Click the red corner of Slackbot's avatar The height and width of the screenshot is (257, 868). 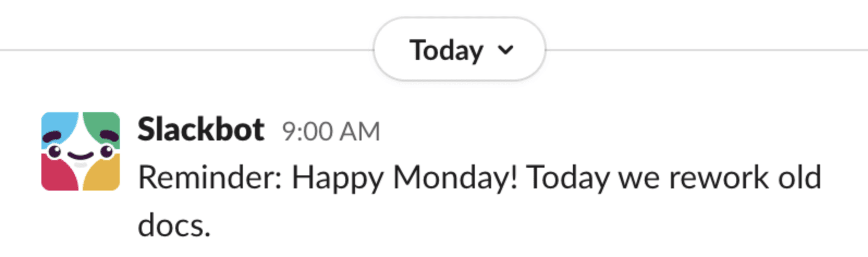pyautogui.click(x=54, y=176)
